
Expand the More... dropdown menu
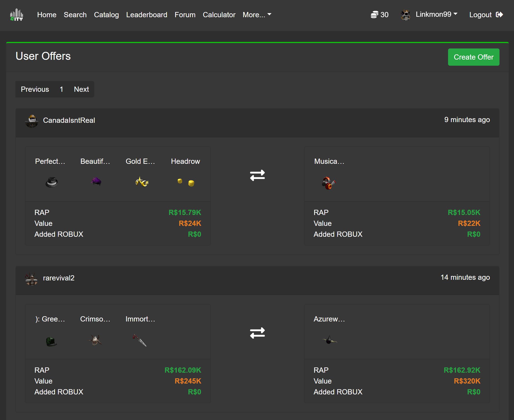tap(257, 15)
